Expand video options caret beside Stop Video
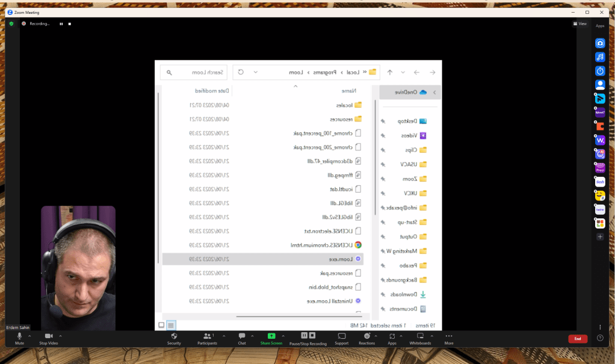Viewport: 615px width, 364px height. pos(60,336)
